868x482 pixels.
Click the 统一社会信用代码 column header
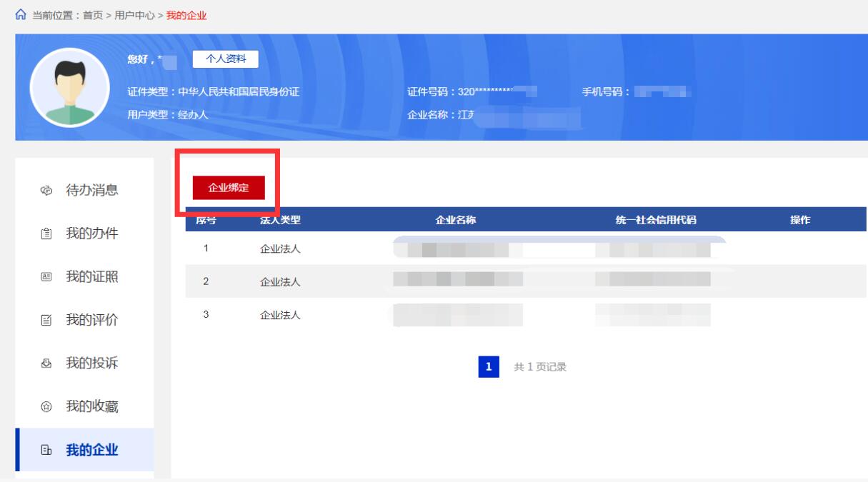pos(656,220)
